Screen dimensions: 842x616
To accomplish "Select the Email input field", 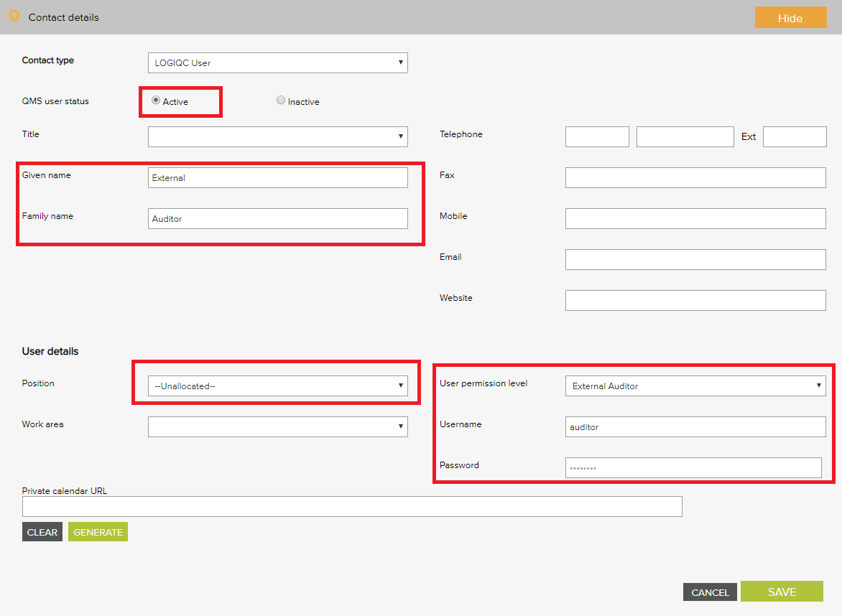I will tap(695, 259).
